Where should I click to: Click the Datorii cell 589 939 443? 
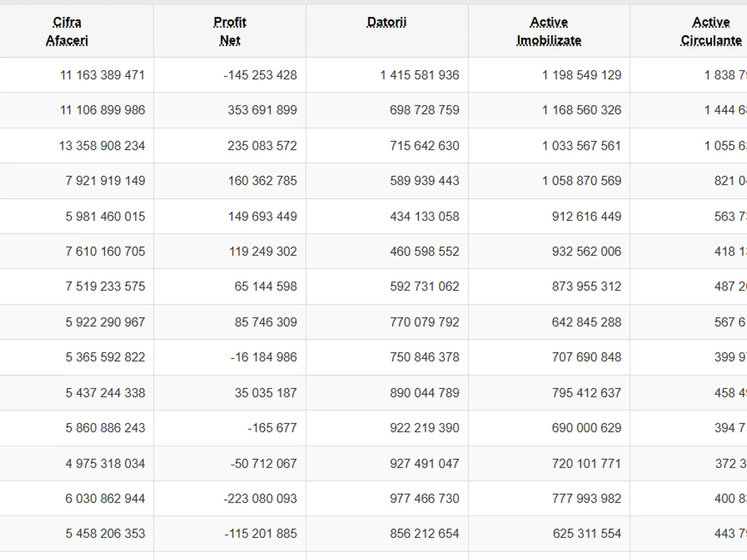425,181
